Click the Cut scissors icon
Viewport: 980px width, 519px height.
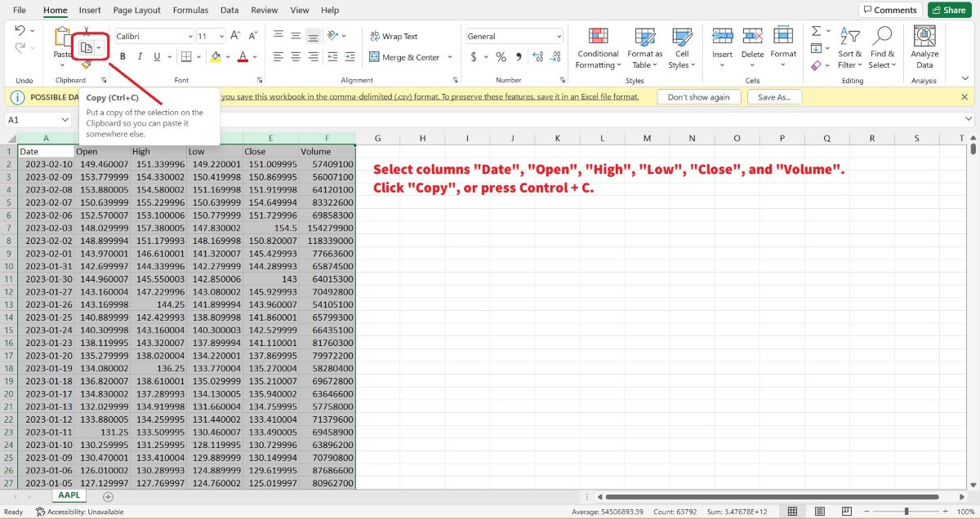click(86, 31)
